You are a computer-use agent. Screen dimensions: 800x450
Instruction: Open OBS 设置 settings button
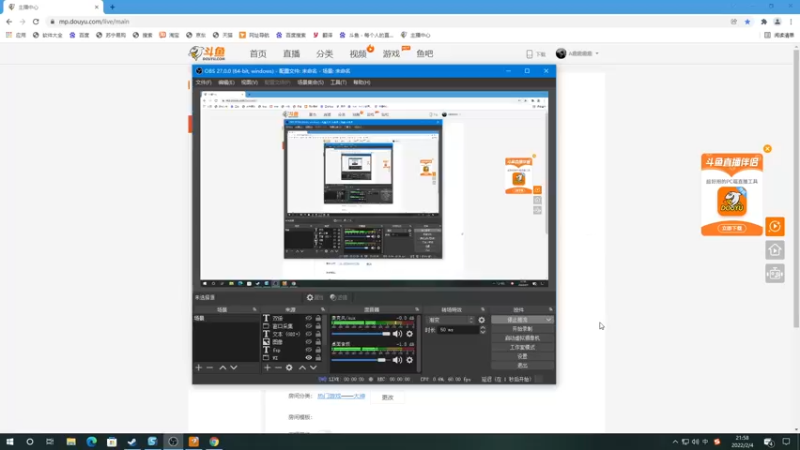[x=522, y=356]
